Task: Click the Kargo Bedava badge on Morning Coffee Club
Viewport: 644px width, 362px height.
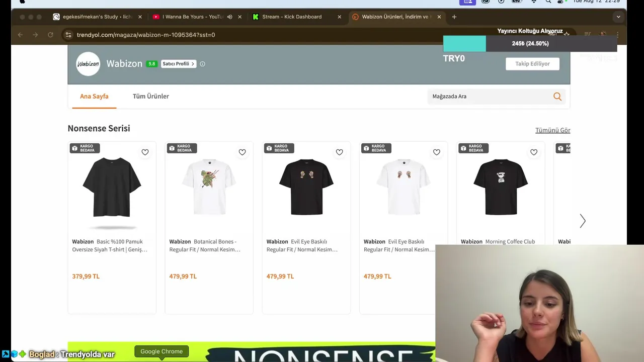Action: tap(473, 148)
